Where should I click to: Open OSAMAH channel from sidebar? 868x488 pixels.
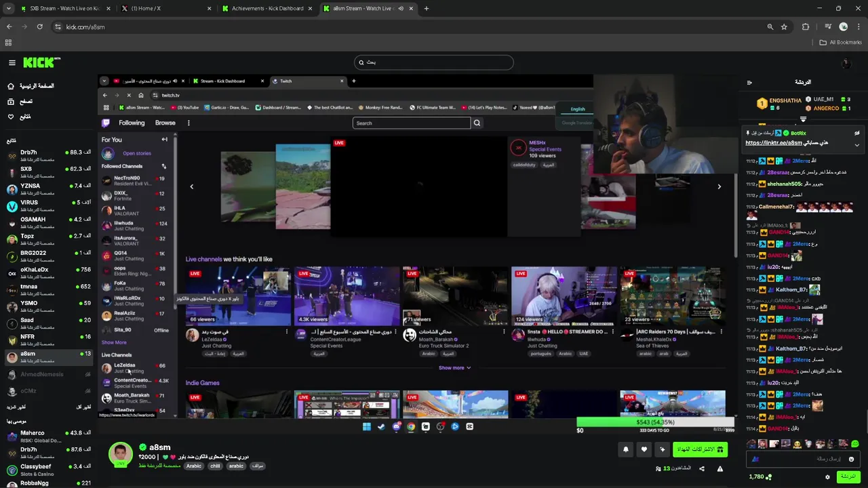click(x=47, y=222)
